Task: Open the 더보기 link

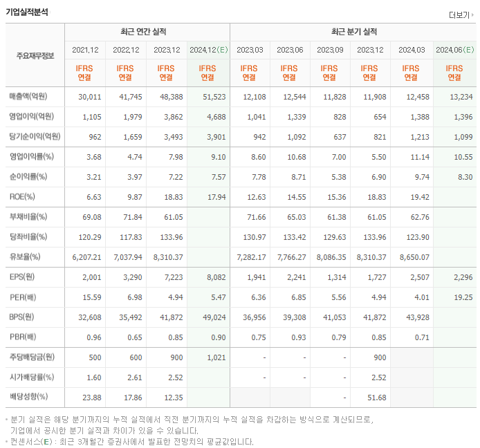Action: pos(461,15)
